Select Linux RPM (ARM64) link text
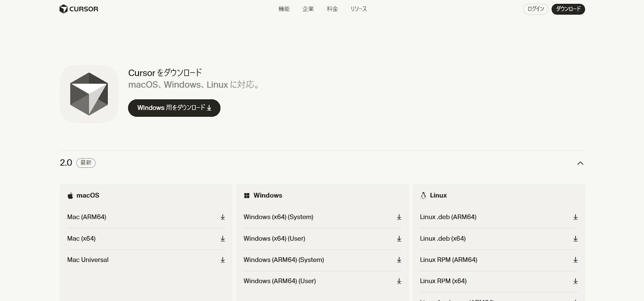 448,260
